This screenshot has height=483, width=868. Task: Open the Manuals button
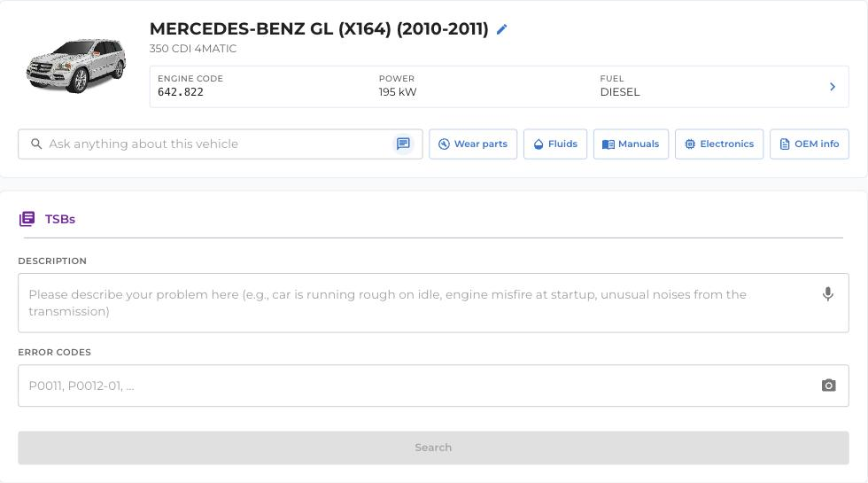pyautogui.click(x=631, y=144)
